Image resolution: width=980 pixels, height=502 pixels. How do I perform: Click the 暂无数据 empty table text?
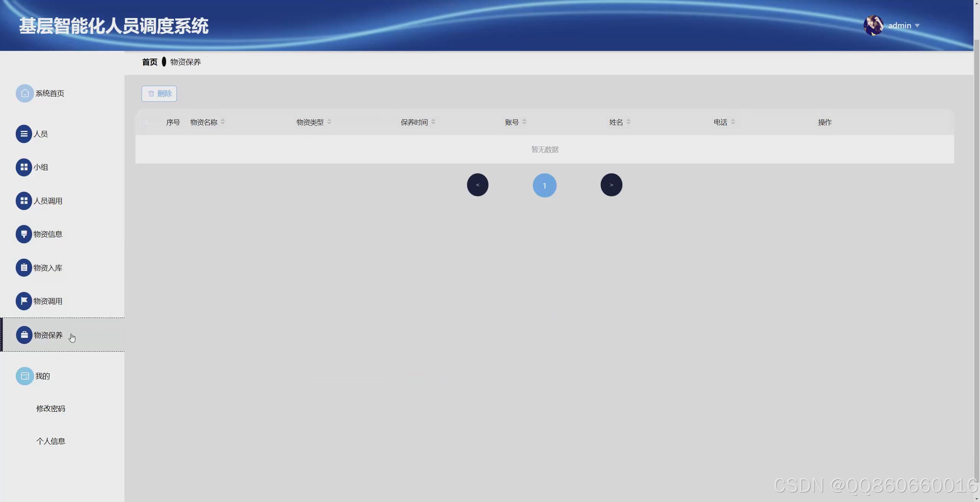point(545,150)
